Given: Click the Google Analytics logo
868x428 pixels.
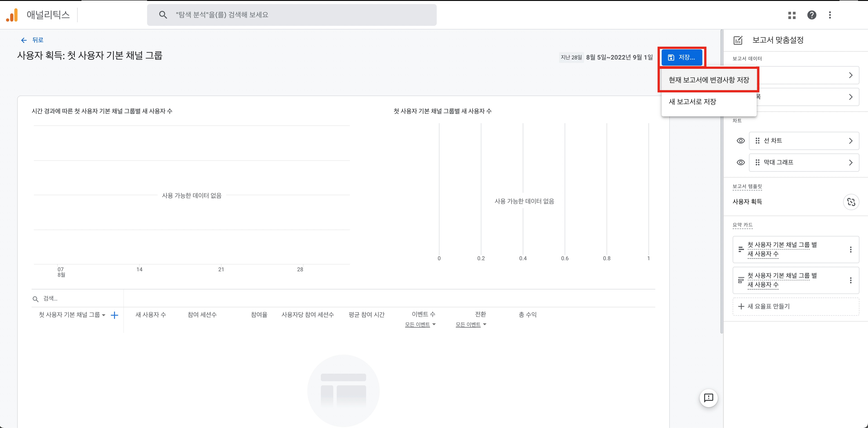Looking at the screenshot, I should click(12, 15).
